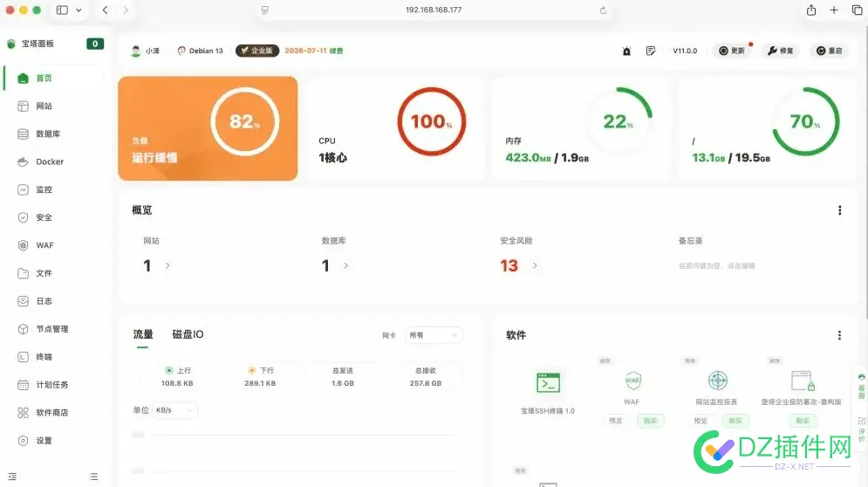Click the 2026-07-11 续费 renewal link

coord(314,51)
